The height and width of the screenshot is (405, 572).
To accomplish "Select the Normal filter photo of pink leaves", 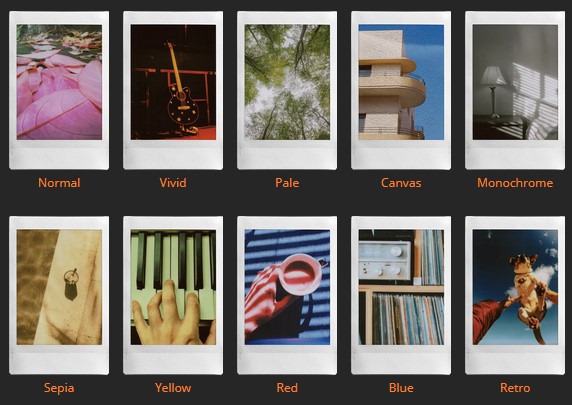I will [x=59, y=90].
